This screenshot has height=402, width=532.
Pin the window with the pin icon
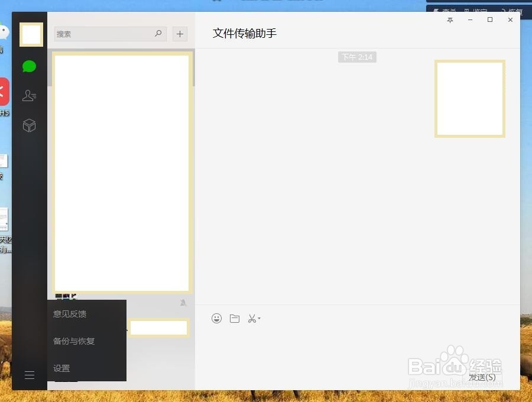(450, 20)
